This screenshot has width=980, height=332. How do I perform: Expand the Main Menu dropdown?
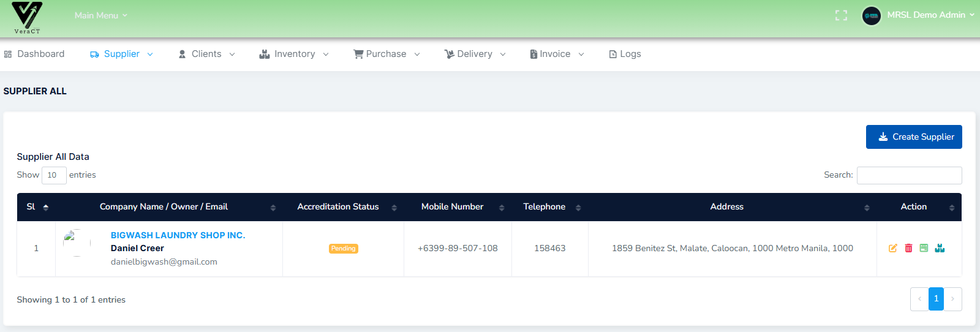coord(100,15)
